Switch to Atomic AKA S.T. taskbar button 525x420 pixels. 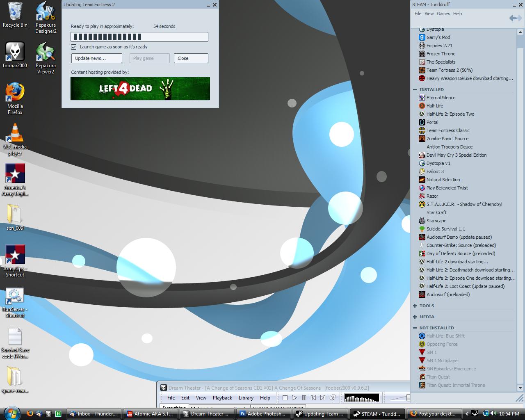point(151,413)
